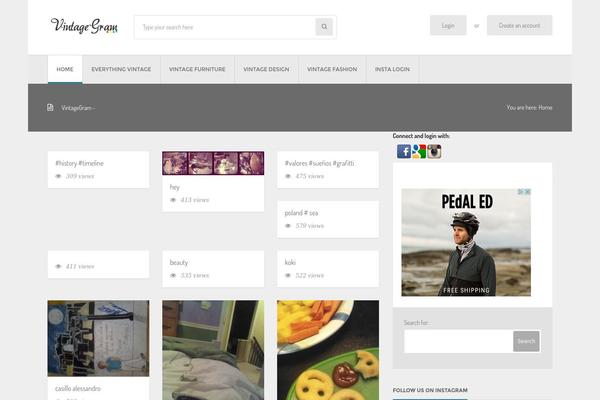
Task: Open the koki post
Action: 290,263
